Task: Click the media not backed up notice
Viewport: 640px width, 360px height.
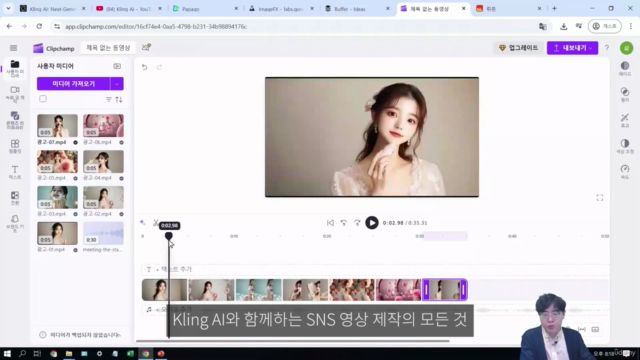Action: tap(80, 335)
